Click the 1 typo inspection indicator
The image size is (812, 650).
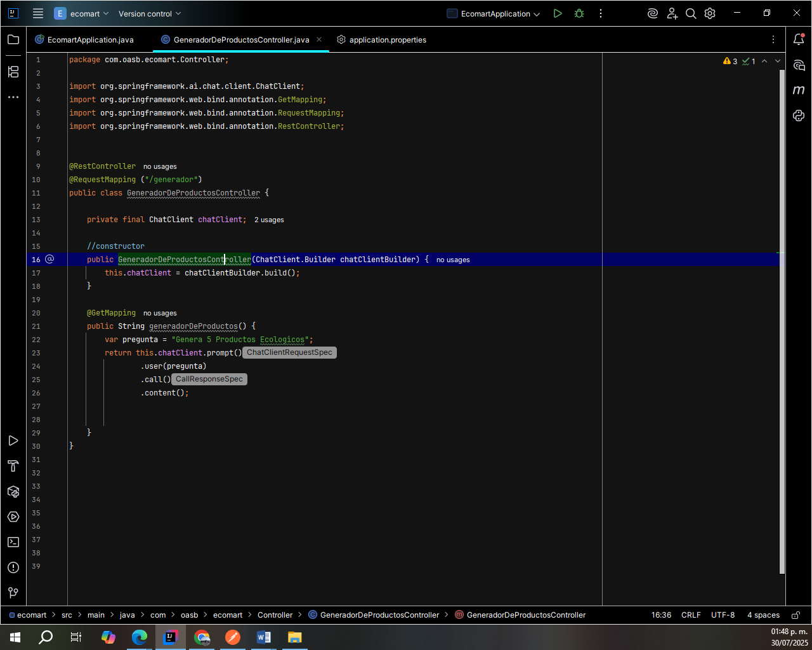tap(749, 62)
